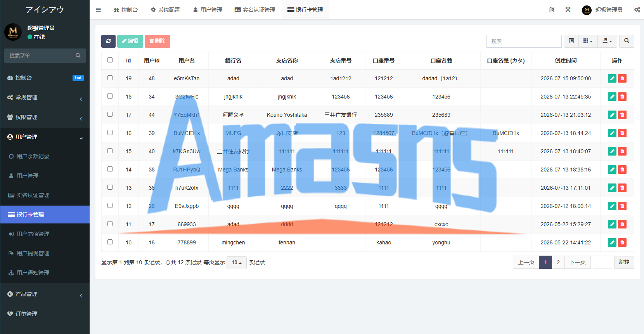644x334 pixels.
Task: Click the red 删除 button
Action: (158, 41)
